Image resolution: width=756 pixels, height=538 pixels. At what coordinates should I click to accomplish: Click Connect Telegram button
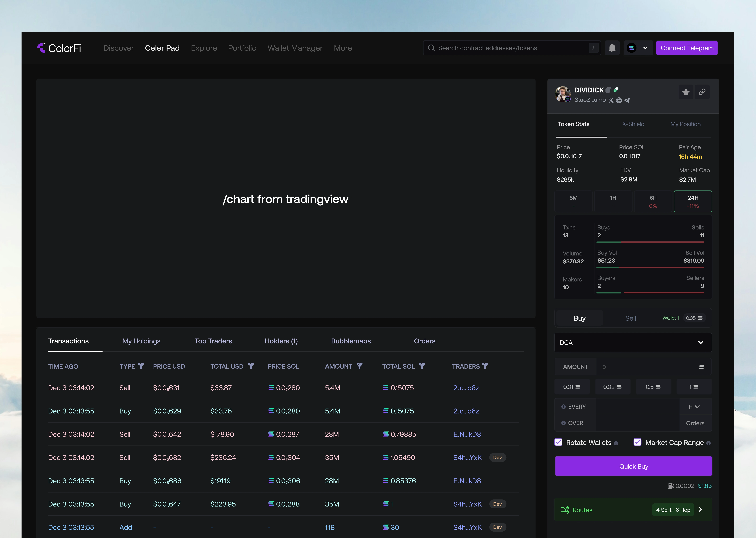click(687, 48)
